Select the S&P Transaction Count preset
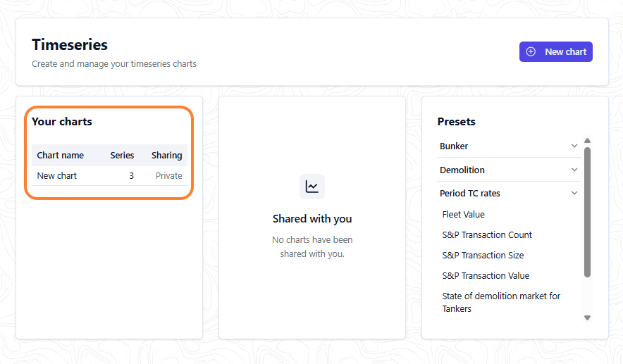623x364 pixels. [487, 234]
